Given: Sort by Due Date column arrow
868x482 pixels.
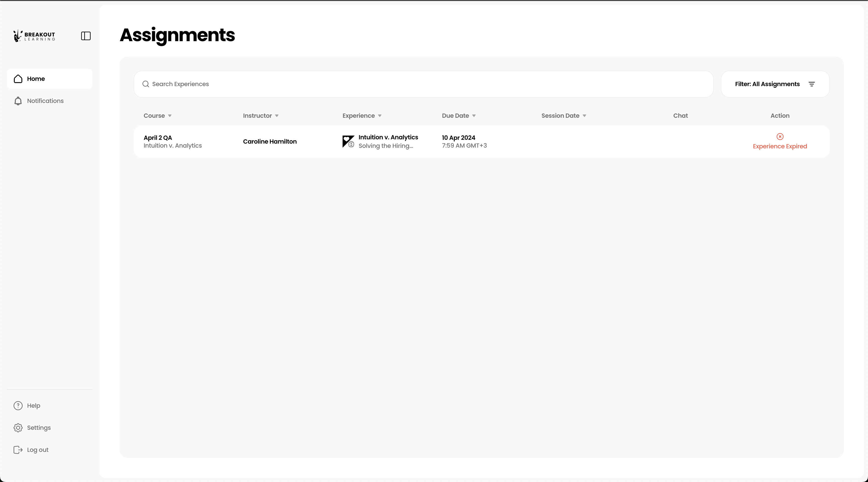Looking at the screenshot, I should (x=474, y=116).
